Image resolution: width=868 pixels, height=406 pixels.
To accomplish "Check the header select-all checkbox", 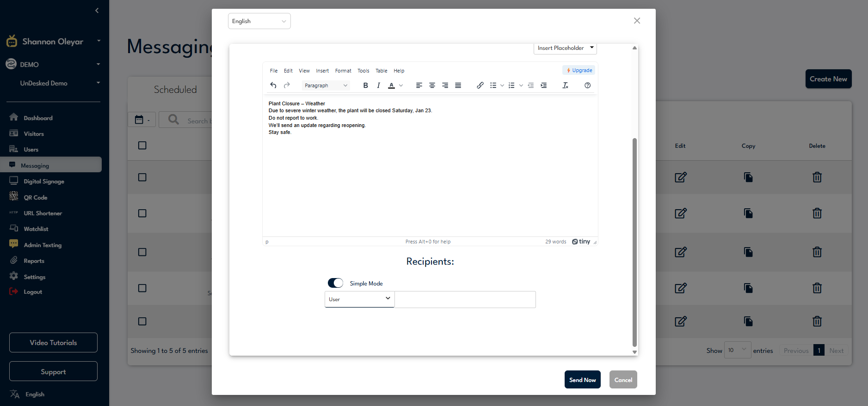I will (142, 145).
